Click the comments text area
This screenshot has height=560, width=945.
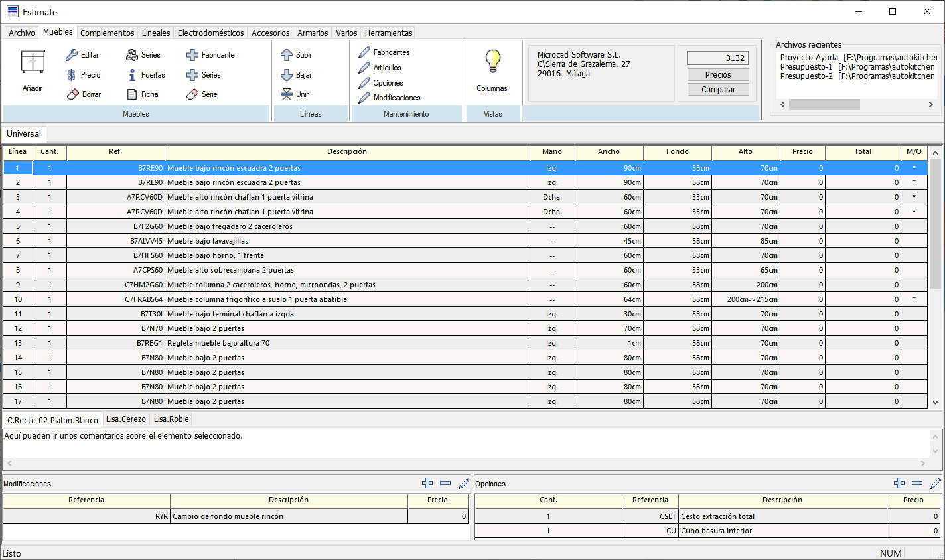465,443
